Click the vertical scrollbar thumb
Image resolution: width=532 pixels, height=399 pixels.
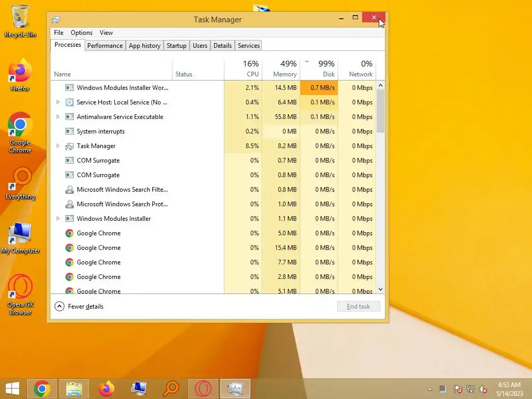click(x=380, y=111)
